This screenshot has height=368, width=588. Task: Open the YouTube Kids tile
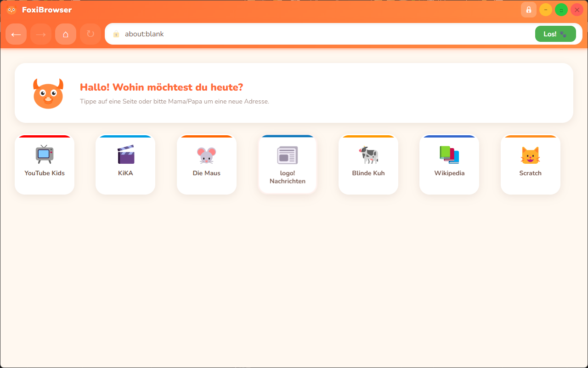[45, 165]
